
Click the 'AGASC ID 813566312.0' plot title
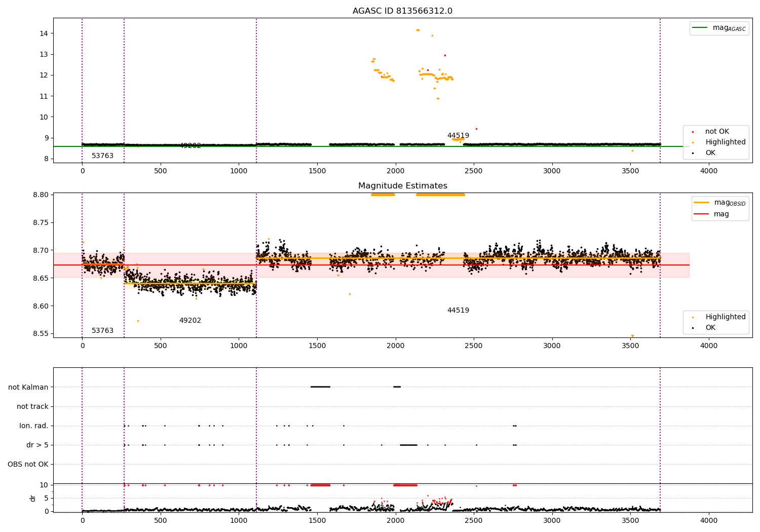[x=402, y=11]
